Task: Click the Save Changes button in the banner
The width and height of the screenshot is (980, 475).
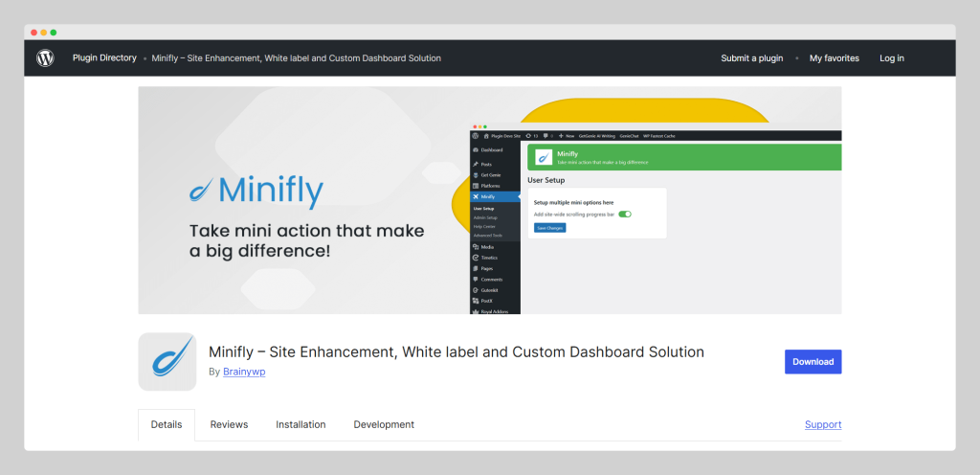Action: coord(550,228)
